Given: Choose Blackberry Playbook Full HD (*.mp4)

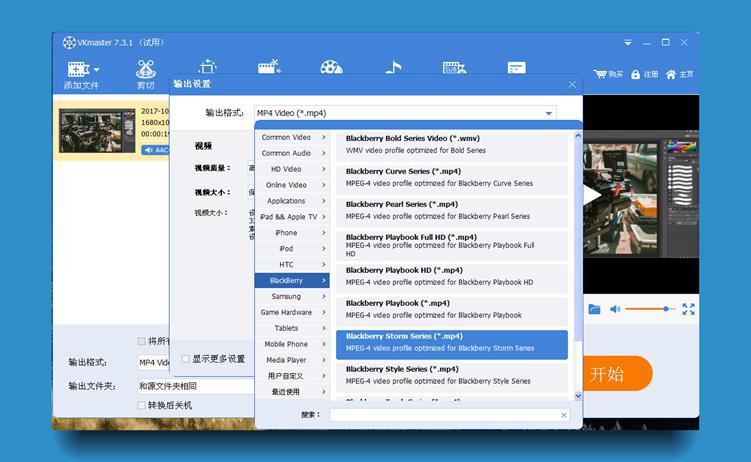Looking at the screenshot, I should pyautogui.click(x=452, y=245).
